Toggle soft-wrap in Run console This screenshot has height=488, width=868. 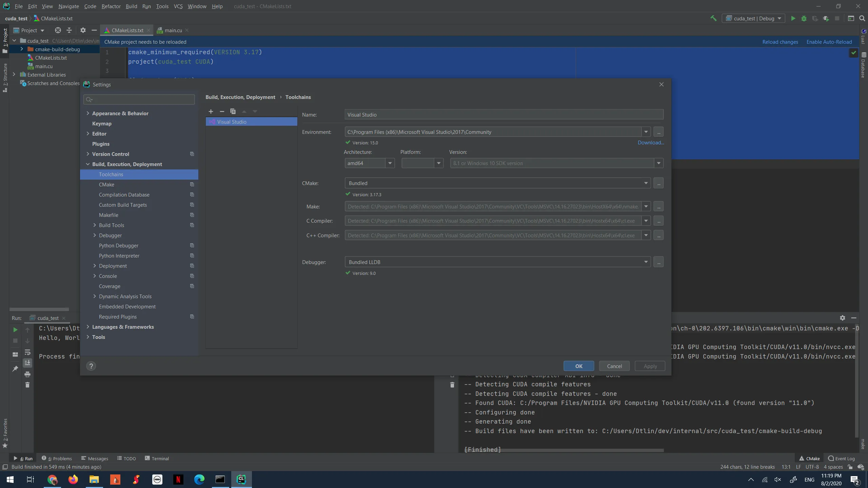coord(27,352)
